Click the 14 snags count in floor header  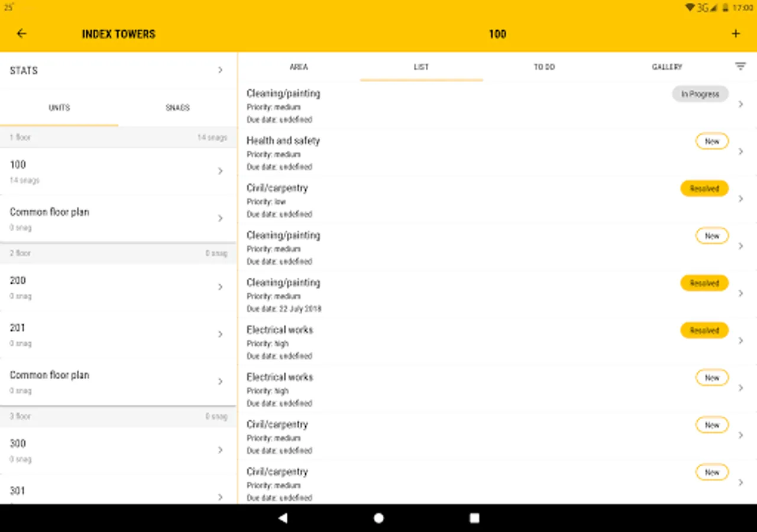pos(212,137)
